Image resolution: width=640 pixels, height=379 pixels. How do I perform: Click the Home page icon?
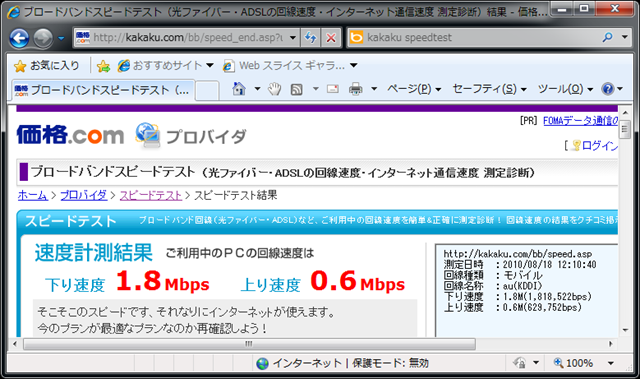point(239,89)
